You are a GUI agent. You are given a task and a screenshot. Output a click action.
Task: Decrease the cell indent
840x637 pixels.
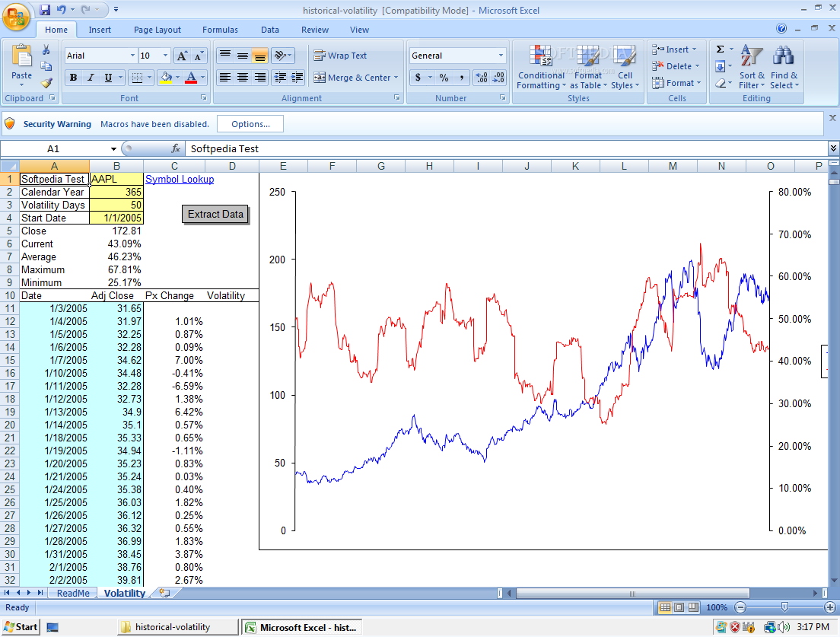click(x=280, y=78)
